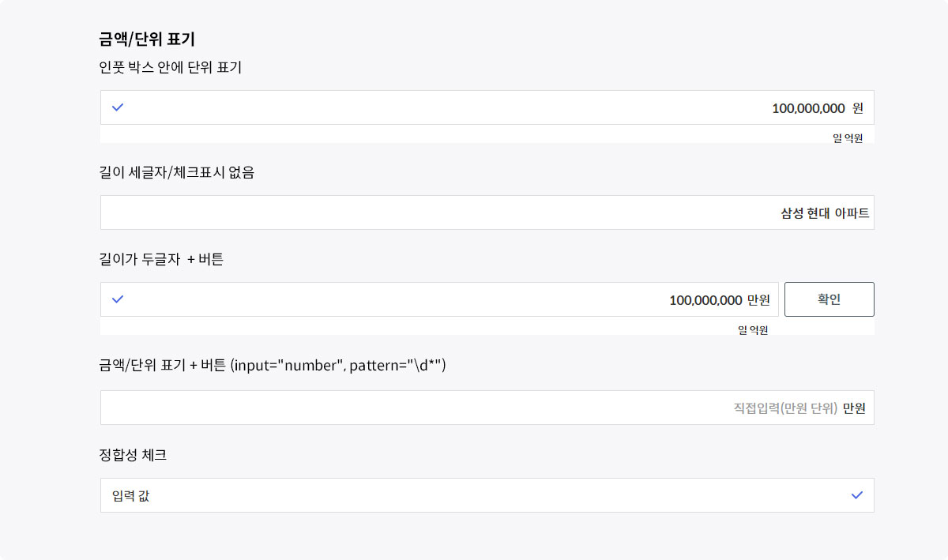Click the 원 unit label in first field
Viewport: 948px width, 560px height.
pos(858,108)
